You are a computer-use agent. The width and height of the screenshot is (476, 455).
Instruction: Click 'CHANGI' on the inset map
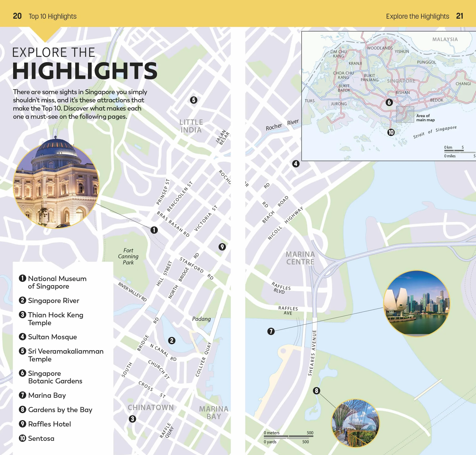pos(463,84)
